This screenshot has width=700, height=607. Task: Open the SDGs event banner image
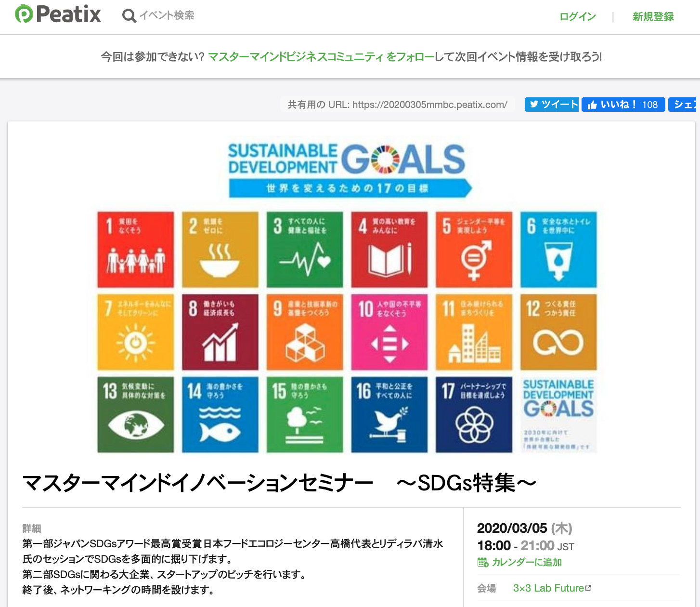coord(351,295)
